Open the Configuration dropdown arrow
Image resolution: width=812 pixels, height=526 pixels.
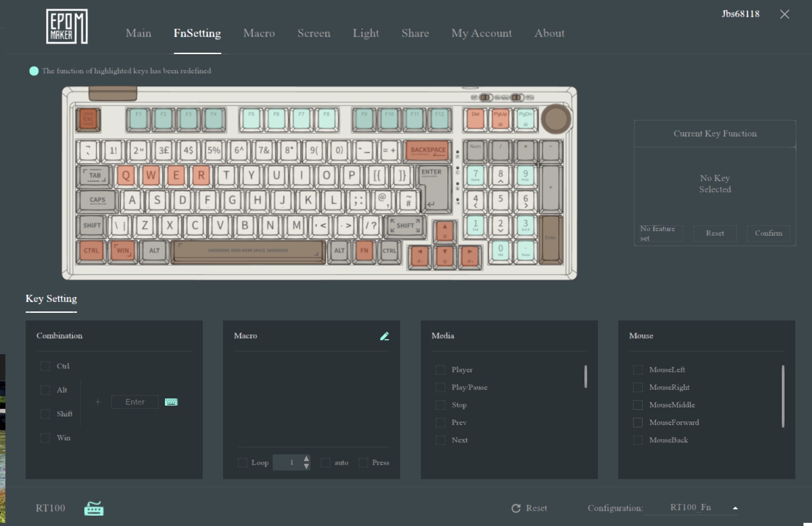tap(735, 508)
